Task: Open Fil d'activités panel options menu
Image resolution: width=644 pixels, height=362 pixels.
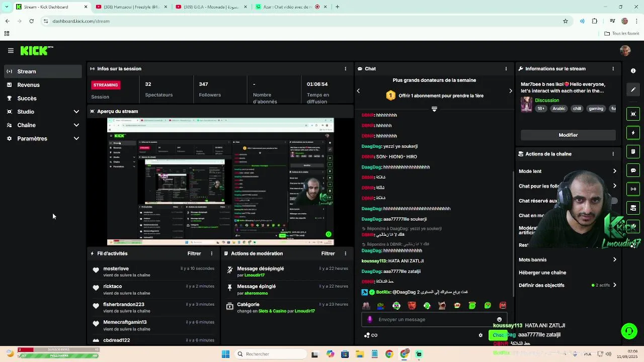Action: click(x=211, y=254)
